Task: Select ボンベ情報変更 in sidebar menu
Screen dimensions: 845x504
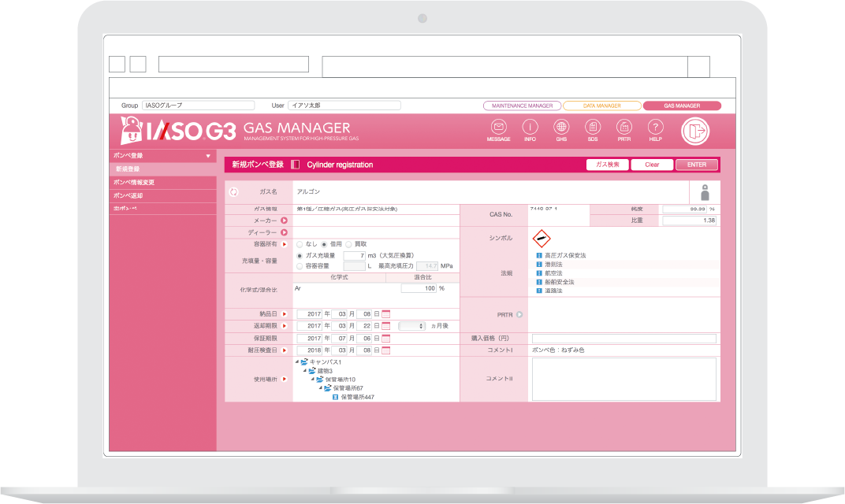Action: [162, 183]
